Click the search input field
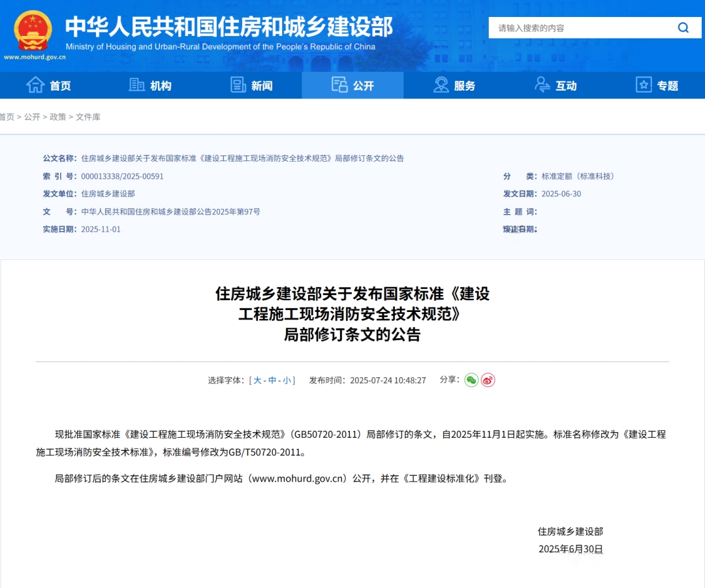Screen dimensions: 705x588 581,28
